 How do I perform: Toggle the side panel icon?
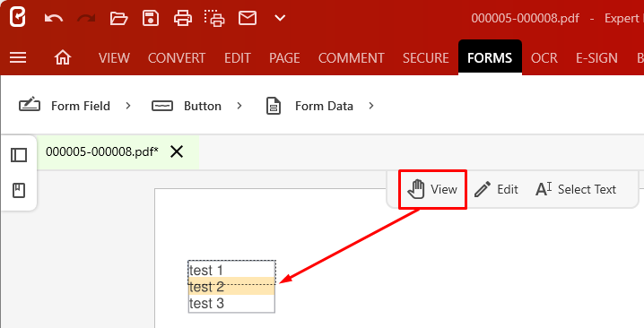[19, 155]
